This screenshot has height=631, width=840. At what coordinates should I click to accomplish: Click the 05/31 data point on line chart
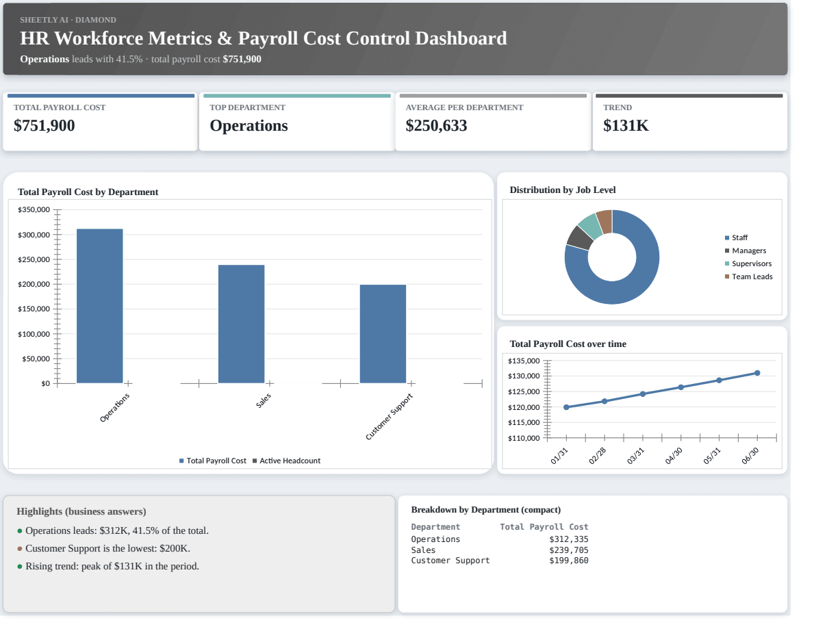pos(719,381)
